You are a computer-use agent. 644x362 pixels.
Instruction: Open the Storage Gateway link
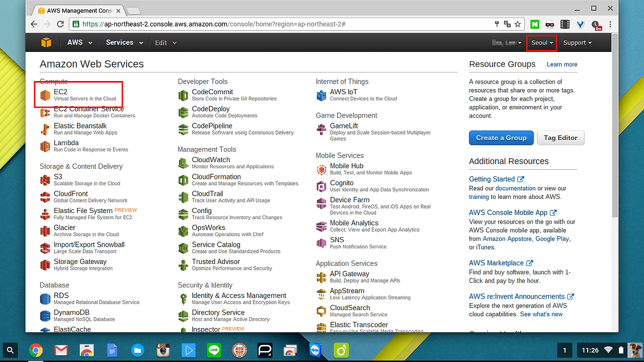tap(80, 262)
